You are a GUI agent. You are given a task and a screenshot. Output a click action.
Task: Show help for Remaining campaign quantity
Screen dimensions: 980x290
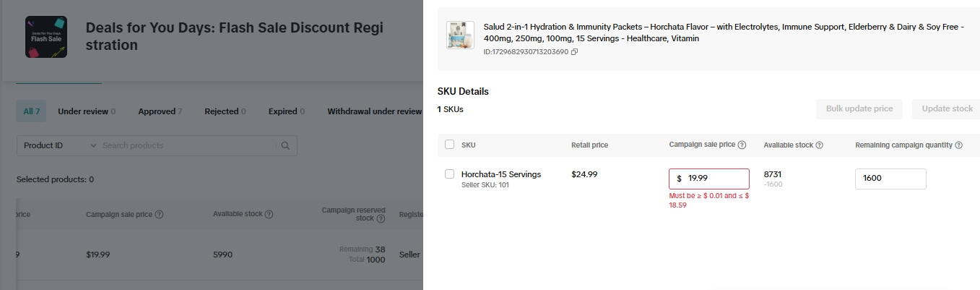pyautogui.click(x=958, y=145)
